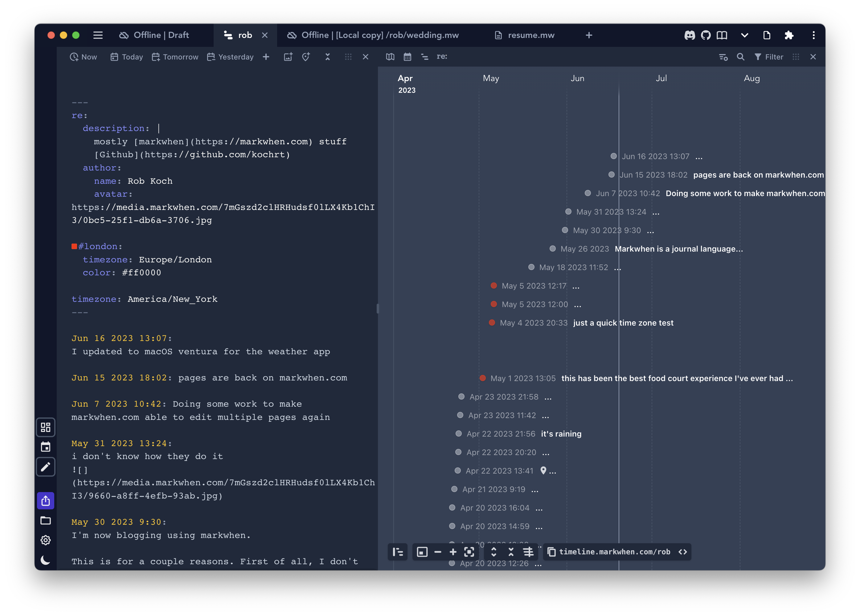Switch to the wedding.mw local copy tab
Viewport: 860px width, 616px height.
(x=373, y=35)
